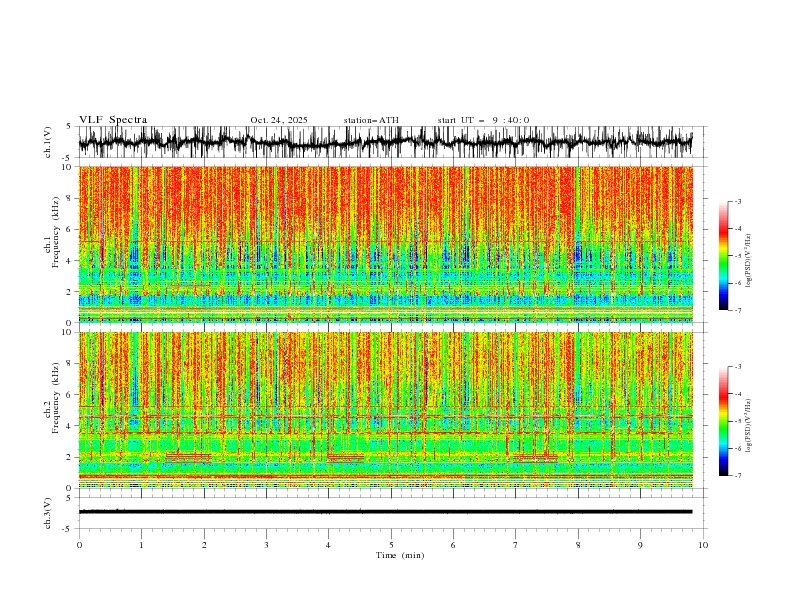The image size is (792, 612).
Task: Click the ch.2 frequency axis "8" tick label
Action: click(x=70, y=364)
